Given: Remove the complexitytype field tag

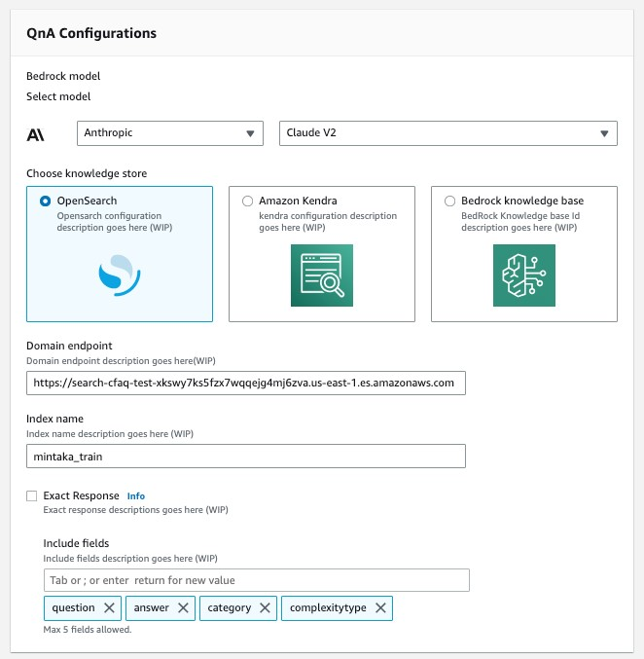Looking at the screenshot, I should click(380, 608).
